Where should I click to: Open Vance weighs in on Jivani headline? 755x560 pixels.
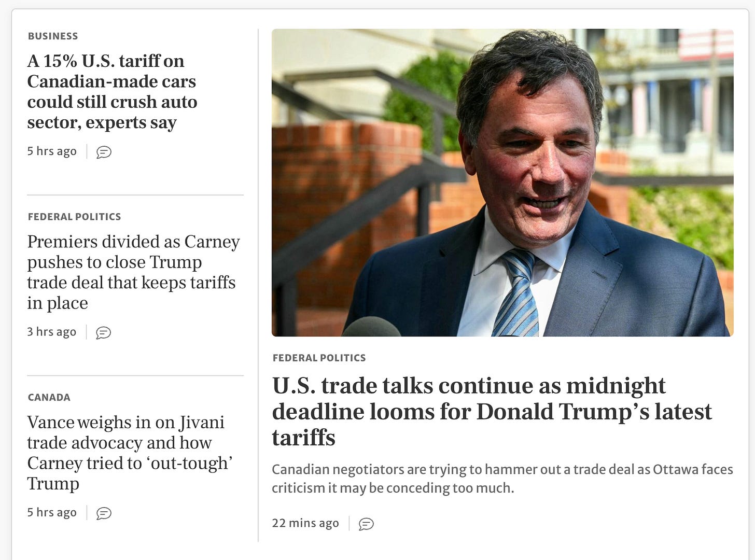[x=130, y=452]
